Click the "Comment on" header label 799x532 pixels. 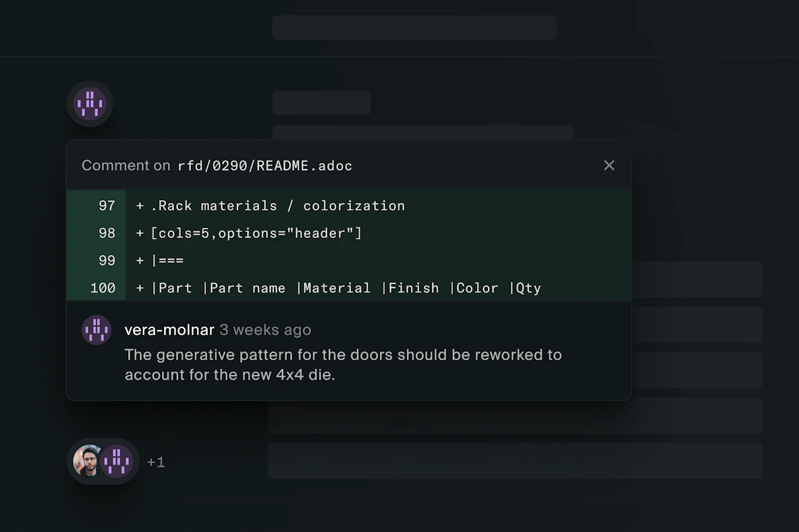(126, 166)
